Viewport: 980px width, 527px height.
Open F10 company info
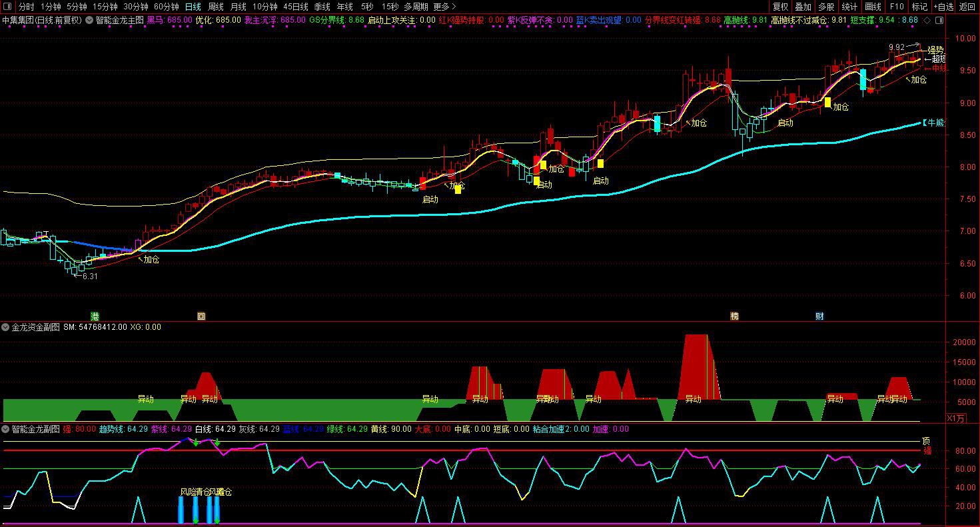(x=897, y=7)
